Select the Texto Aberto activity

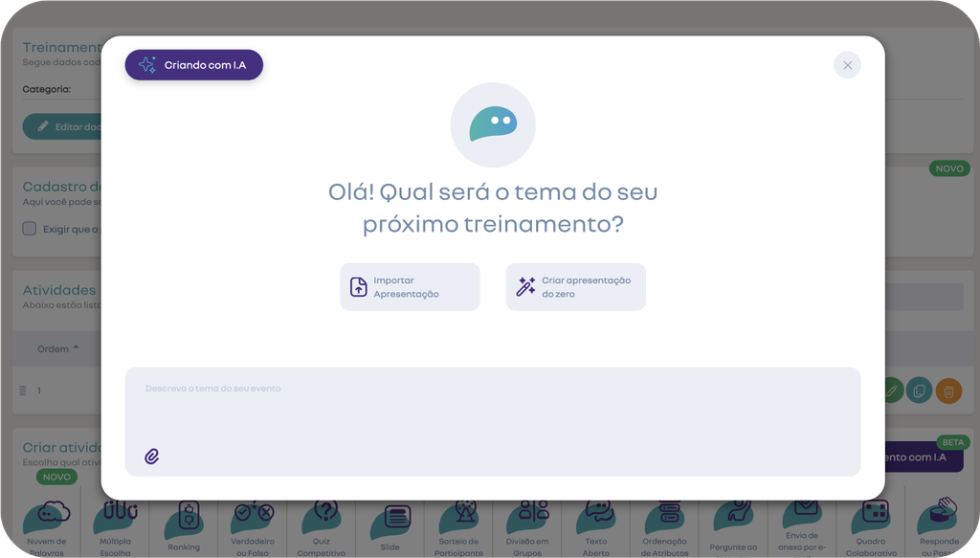tap(596, 527)
